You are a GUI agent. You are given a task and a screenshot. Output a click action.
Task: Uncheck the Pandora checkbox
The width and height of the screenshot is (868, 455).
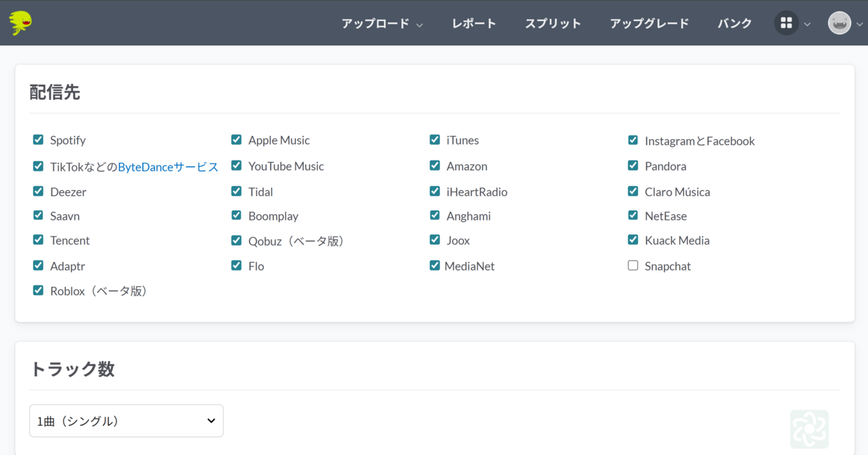633,166
